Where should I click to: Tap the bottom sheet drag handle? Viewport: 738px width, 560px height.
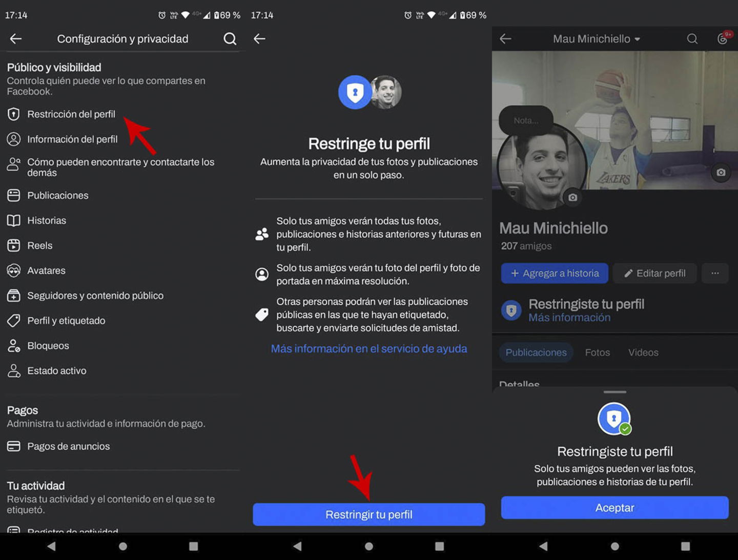pos(615,392)
